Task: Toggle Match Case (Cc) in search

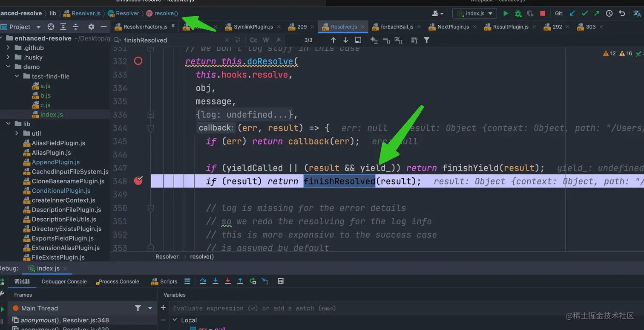Action: [x=253, y=40]
